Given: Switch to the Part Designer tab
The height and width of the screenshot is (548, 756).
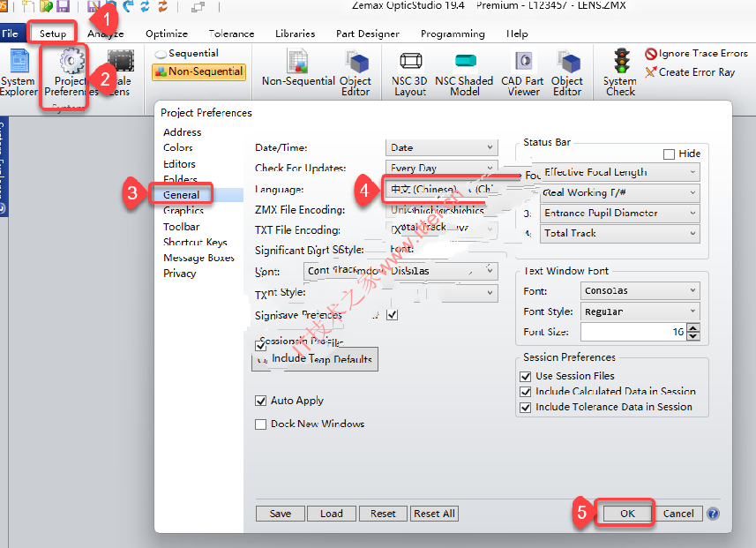Looking at the screenshot, I should (x=367, y=34).
